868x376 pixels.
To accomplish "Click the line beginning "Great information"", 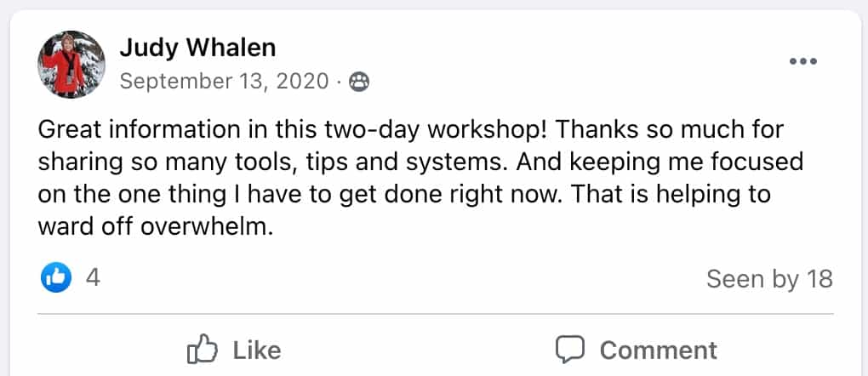I will pos(410,131).
